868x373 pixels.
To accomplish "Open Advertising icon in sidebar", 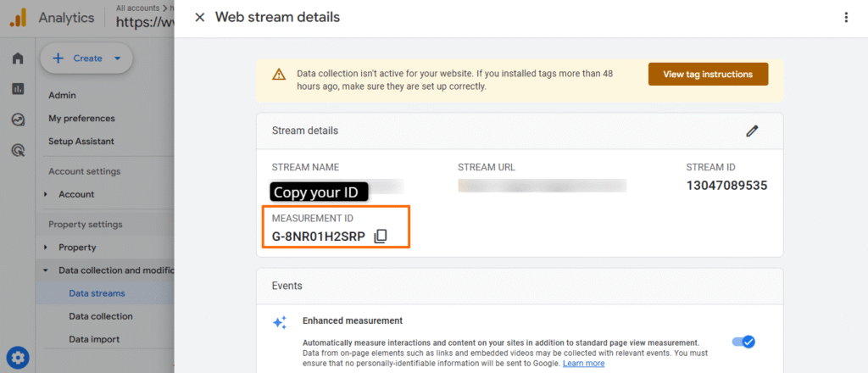I will pos(18,150).
